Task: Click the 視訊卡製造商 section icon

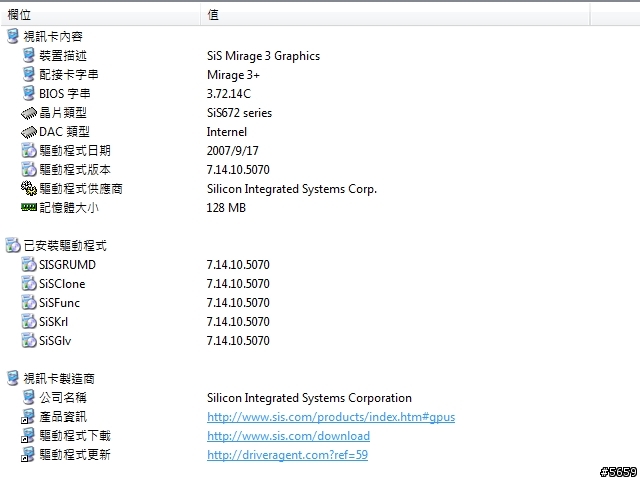Action: tap(13, 378)
